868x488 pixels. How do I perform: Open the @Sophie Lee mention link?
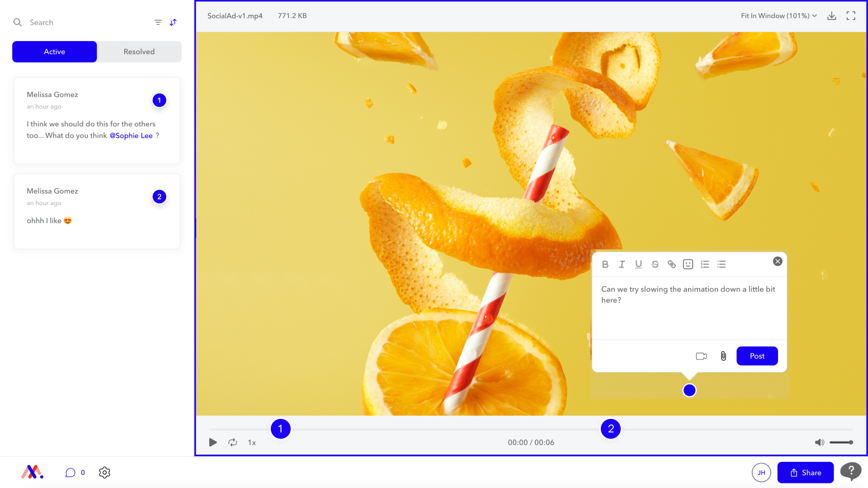131,136
